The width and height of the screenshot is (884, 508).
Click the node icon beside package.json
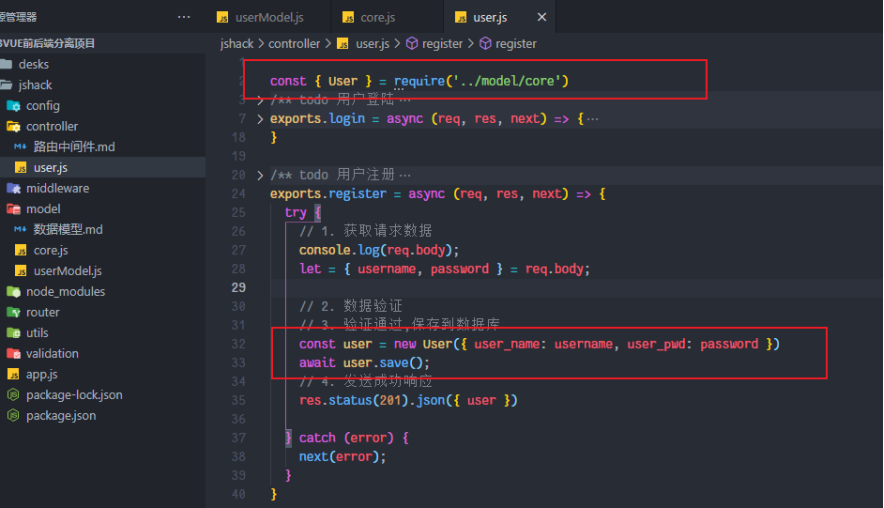[x=13, y=416]
